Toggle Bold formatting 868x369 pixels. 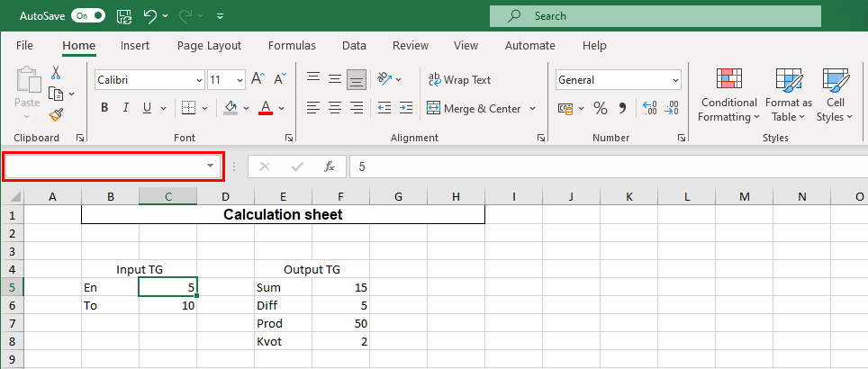pyautogui.click(x=104, y=109)
